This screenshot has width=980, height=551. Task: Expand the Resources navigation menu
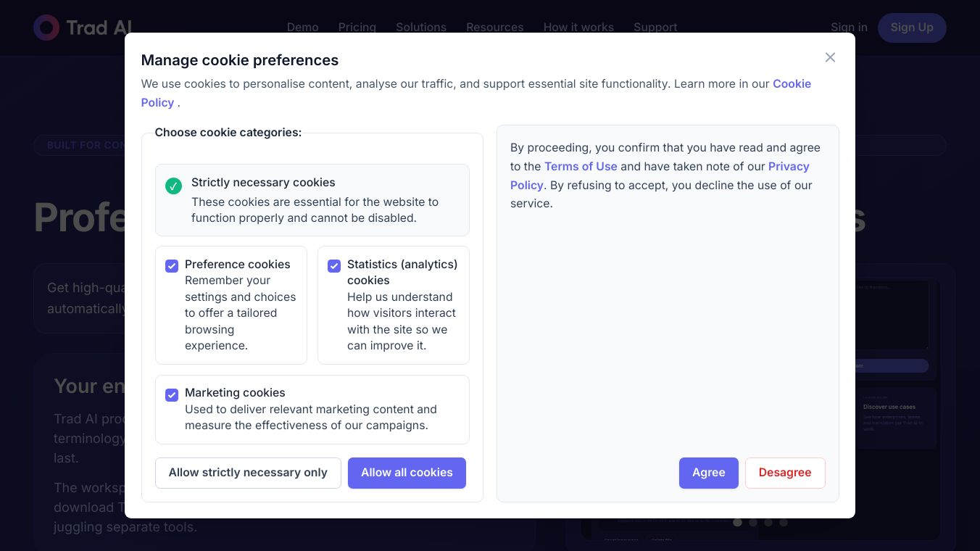pos(494,28)
